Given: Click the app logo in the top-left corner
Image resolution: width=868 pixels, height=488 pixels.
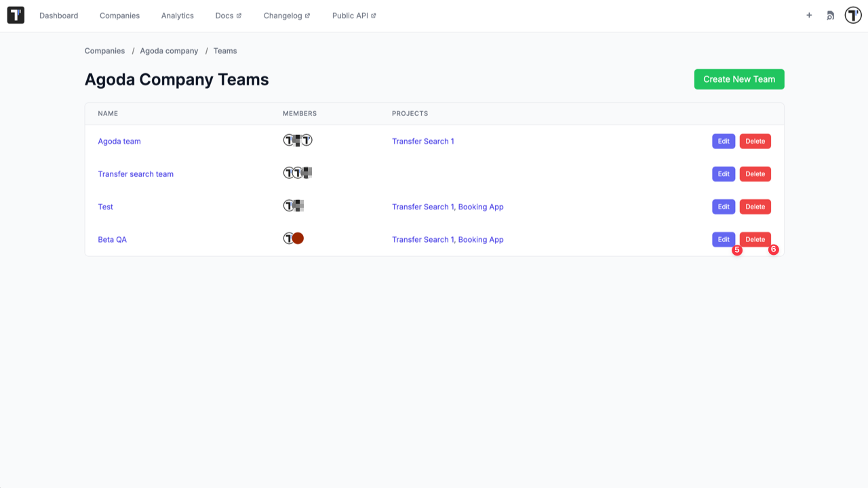Looking at the screenshot, I should [15, 14].
